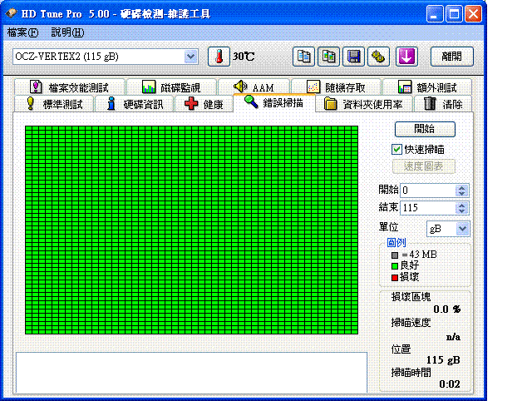
Task: Close the HD Tune Pro window
Action: coord(473,14)
